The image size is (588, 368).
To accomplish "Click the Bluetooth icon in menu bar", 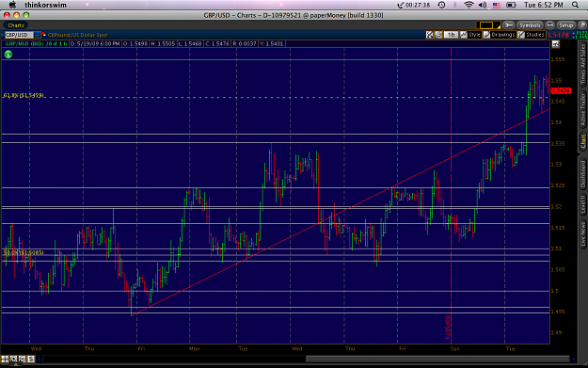I will pos(455,5).
